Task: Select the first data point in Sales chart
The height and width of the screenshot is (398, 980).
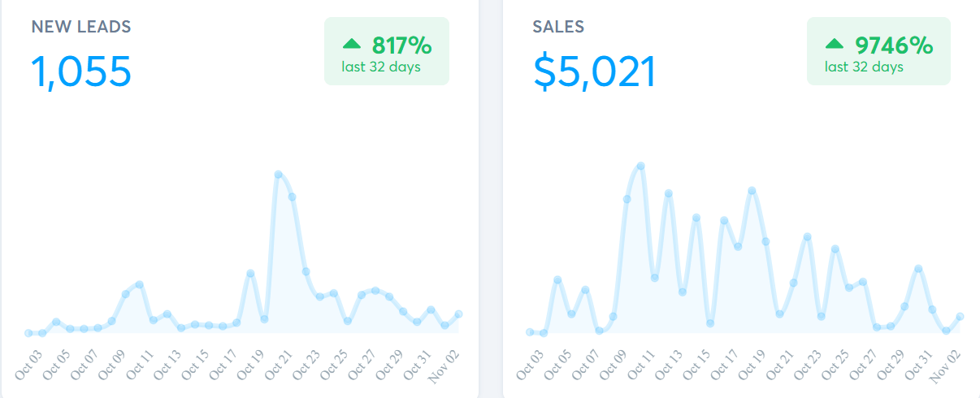Action: click(530, 331)
